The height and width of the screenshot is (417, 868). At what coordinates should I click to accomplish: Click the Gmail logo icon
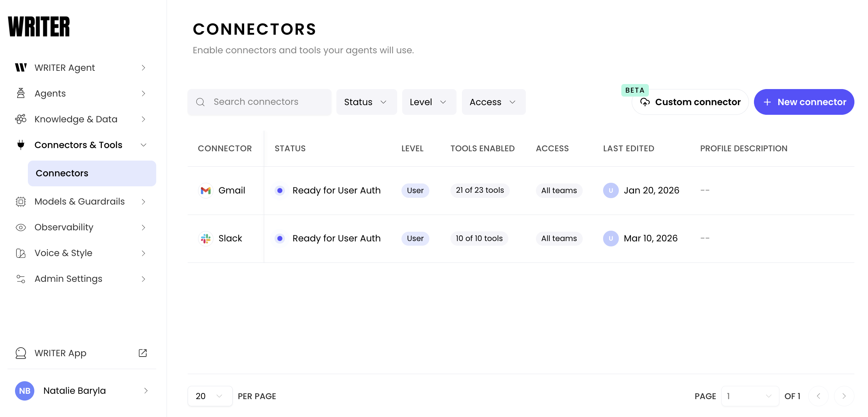(206, 191)
